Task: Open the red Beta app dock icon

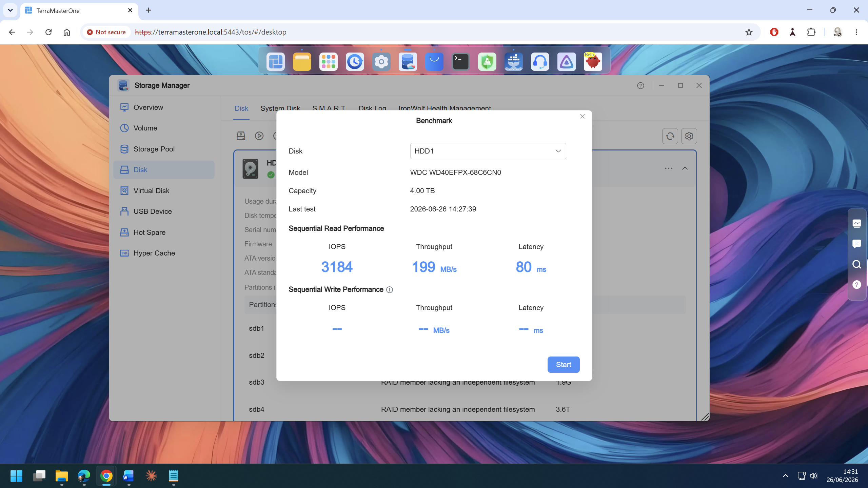Action: point(593,62)
